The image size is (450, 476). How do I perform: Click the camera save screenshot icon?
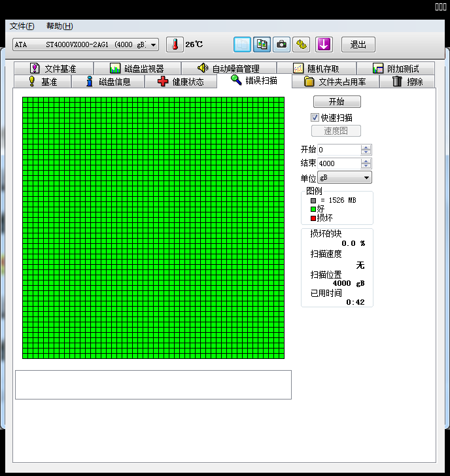pyautogui.click(x=281, y=44)
